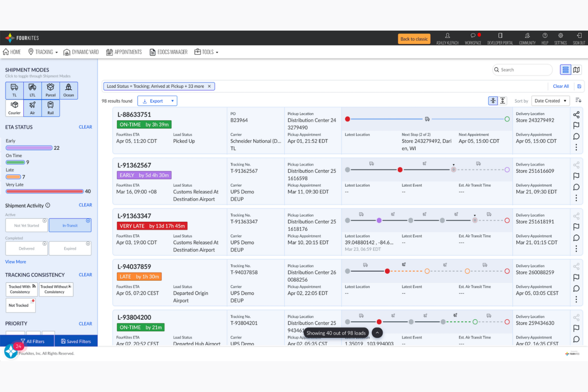Open Workspace notifications icon
Viewport: 588px width, 392px height.
tap(473, 38)
